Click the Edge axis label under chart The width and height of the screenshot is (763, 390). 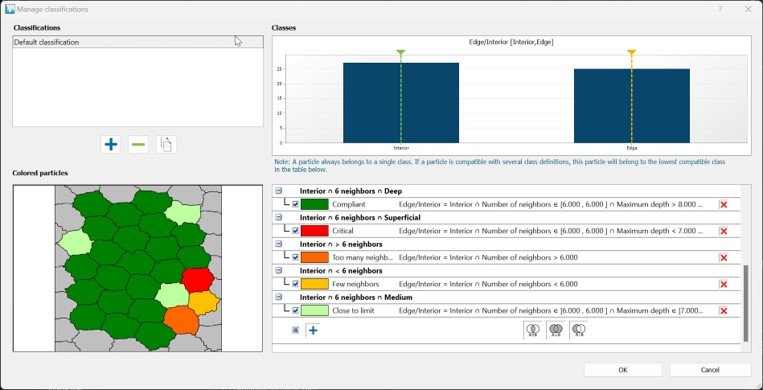point(632,148)
